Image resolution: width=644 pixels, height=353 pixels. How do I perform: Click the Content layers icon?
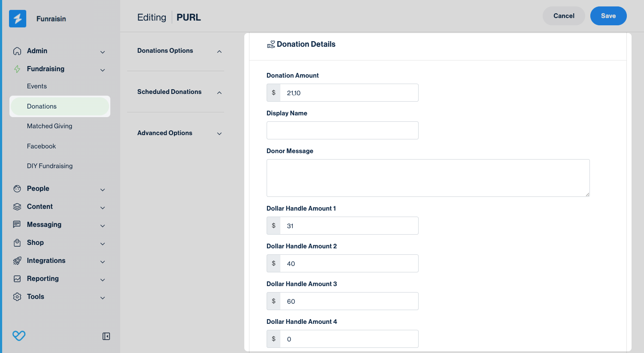pos(17,207)
